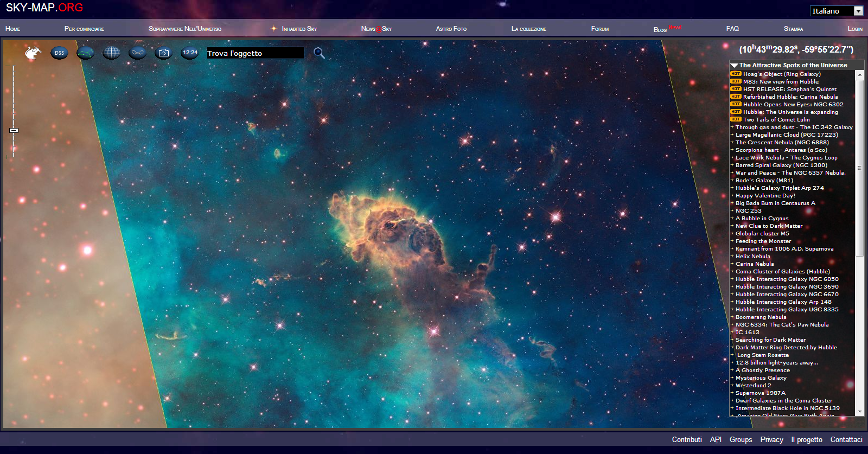Collapse The Attractive Spots of the Universe
Viewport: 868px width, 454px height.
pos(734,65)
